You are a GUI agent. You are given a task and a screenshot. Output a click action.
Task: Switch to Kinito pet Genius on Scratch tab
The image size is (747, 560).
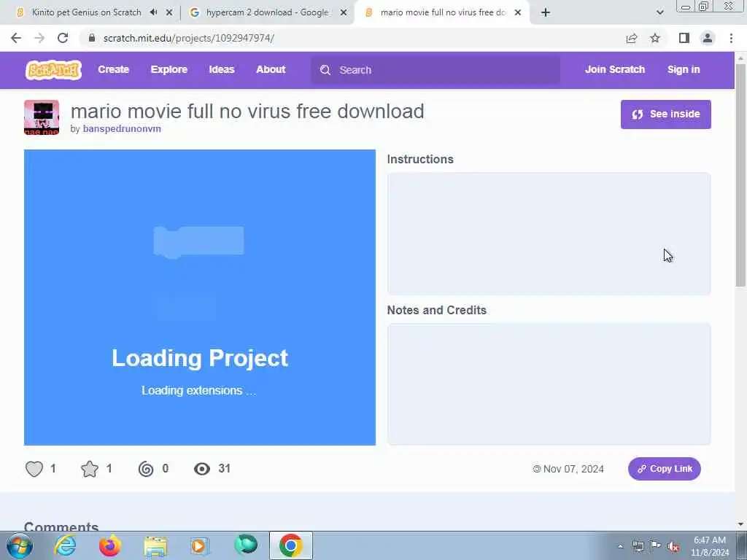pos(86,12)
